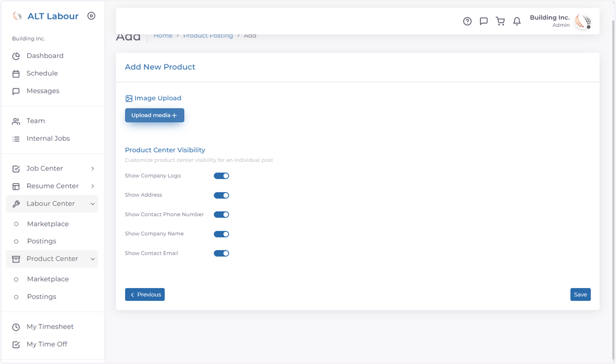Click the Team people icon

point(16,121)
